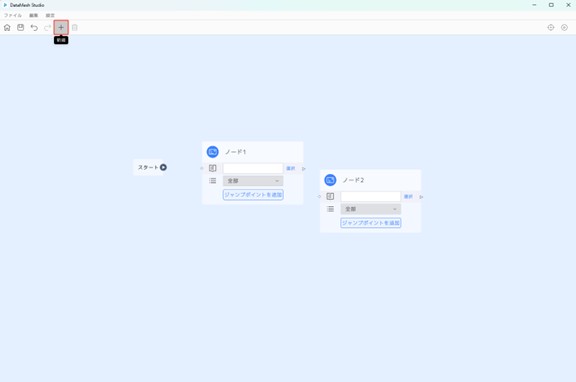Open the 編集 menu

(x=33, y=15)
